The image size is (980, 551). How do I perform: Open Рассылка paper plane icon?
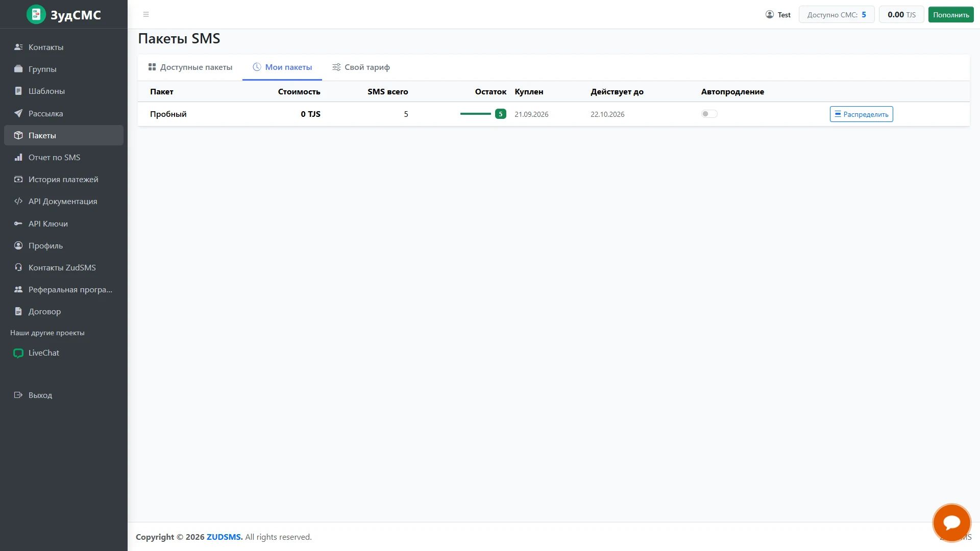point(18,113)
